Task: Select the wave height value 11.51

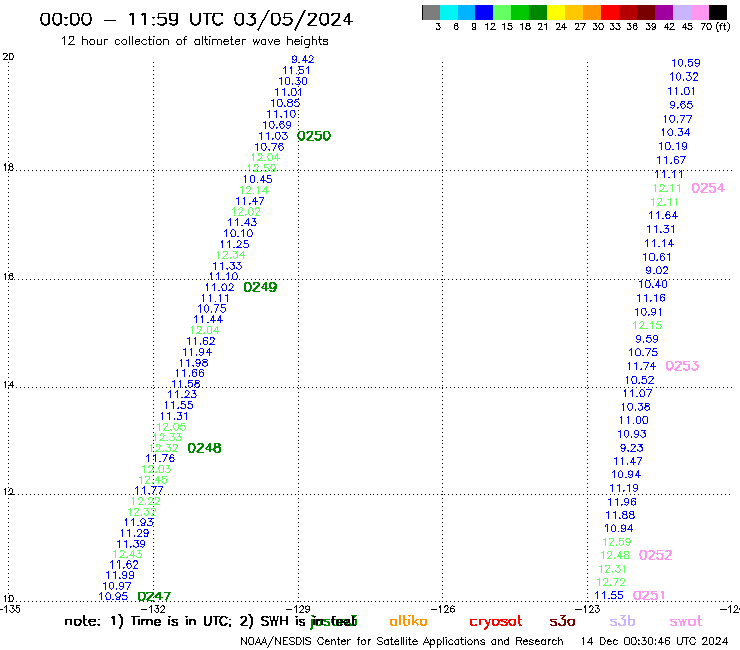Action: [296, 70]
